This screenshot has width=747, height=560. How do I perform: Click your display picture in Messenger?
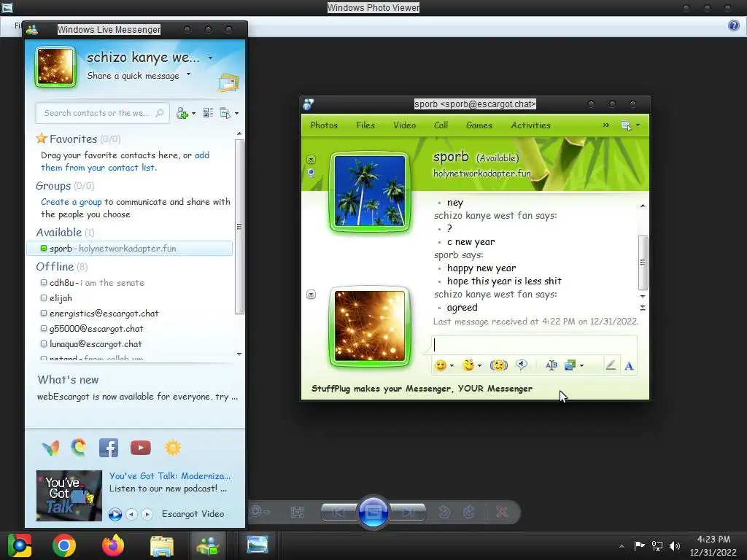pos(55,67)
